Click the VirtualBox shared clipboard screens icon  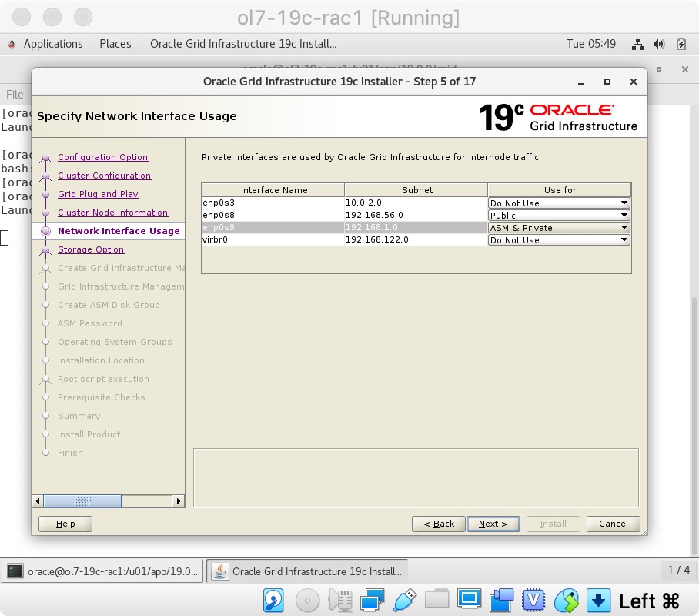(x=501, y=601)
